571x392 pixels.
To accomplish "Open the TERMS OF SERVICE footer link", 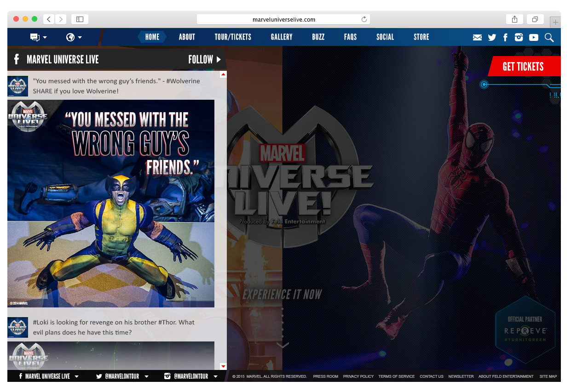I will pyautogui.click(x=397, y=376).
